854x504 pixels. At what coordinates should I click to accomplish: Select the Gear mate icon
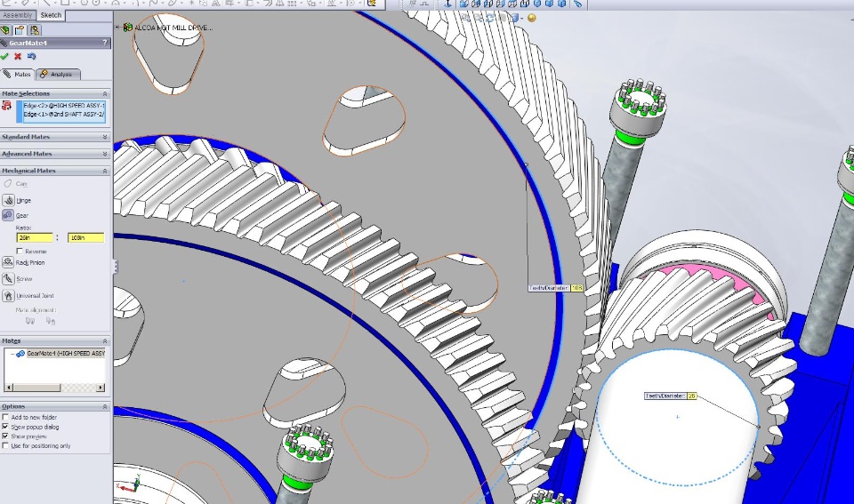coord(8,215)
